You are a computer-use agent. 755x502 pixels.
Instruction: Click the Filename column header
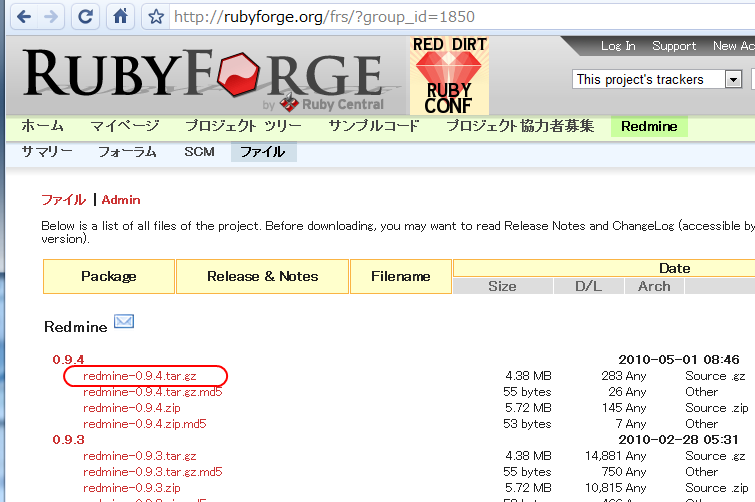(401, 276)
